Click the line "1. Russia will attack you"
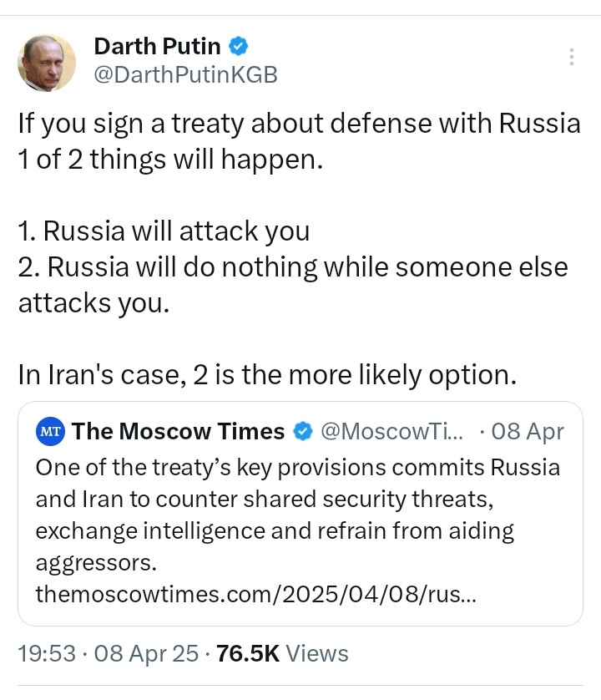Viewport: 601px width, 700px height. click(164, 231)
